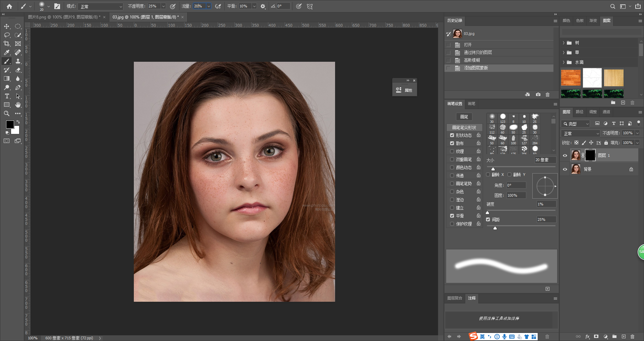Open the layer blend mode 正常 dropdown
This screenshot has height=341, width=644.
pos(581,133)
